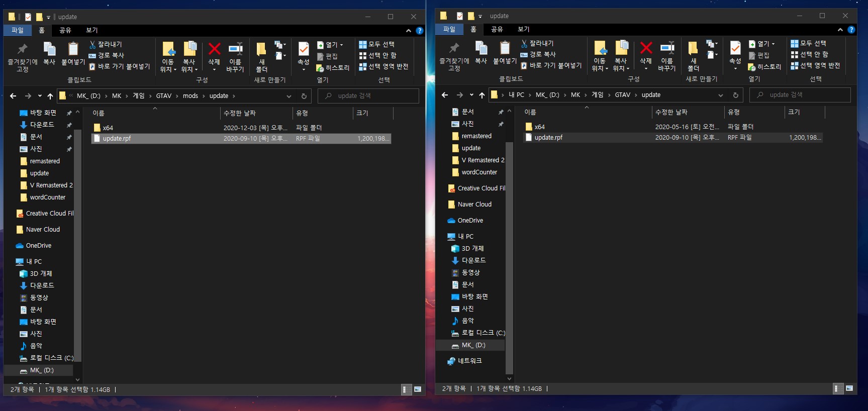Click Properties icon in right window ribbon
Viewport: 868px width, 411px height.
coord(735,49)
